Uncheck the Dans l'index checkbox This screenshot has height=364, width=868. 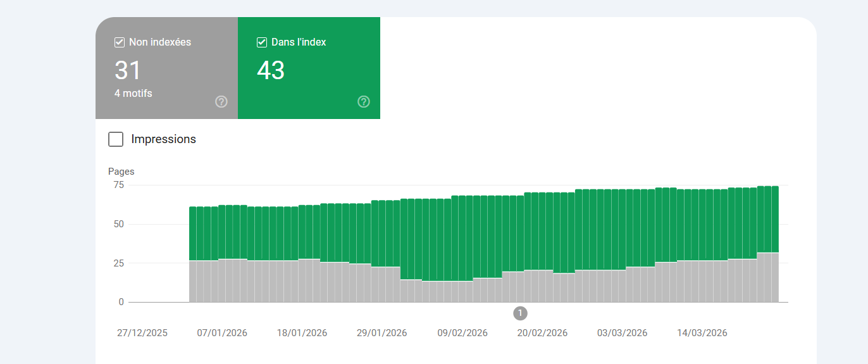tap(261, 42)
